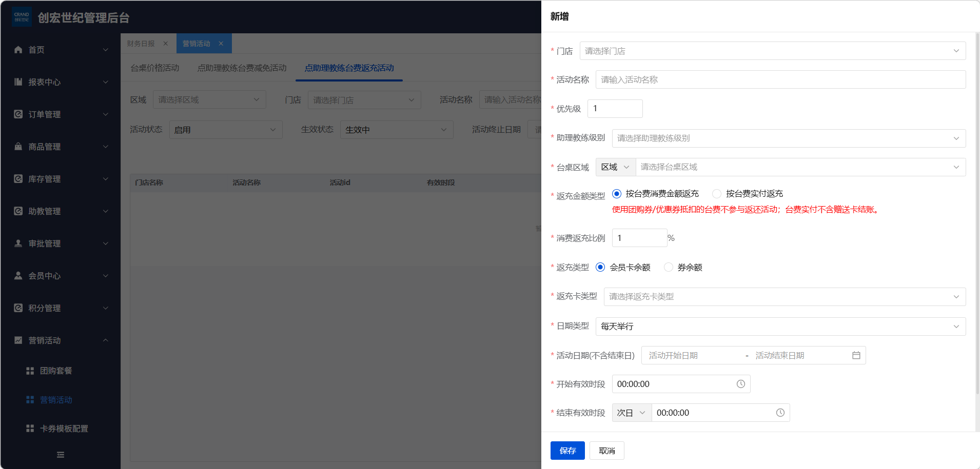Select the 按台费实付返充 radio option
Image resolution: width=980 pixels, height=469 pixels.
(x=717, y=194)
